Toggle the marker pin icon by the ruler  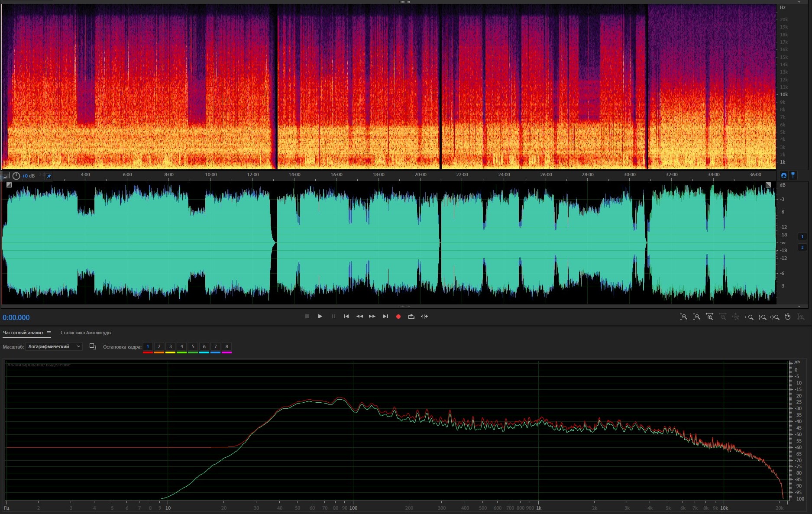click(x=793, y=175)
